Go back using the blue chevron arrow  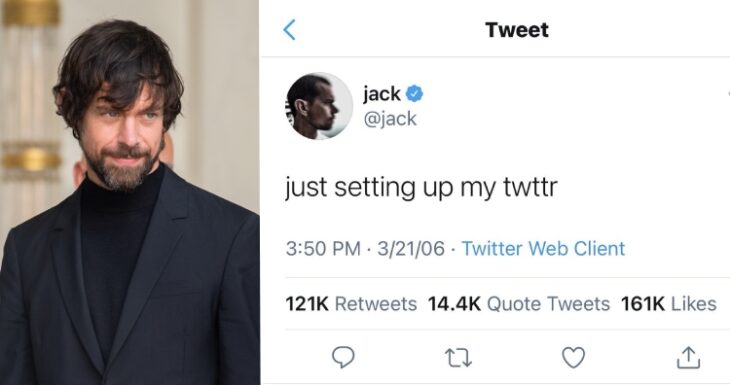(x=289, y=30)
